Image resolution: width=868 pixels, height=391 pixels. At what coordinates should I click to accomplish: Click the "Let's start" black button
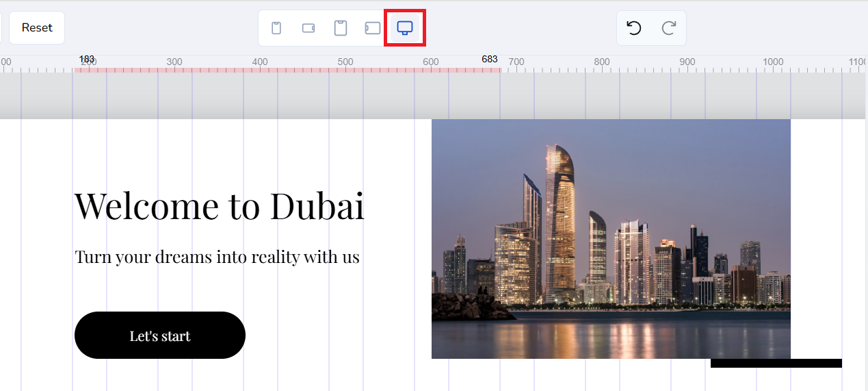point(160,336)
